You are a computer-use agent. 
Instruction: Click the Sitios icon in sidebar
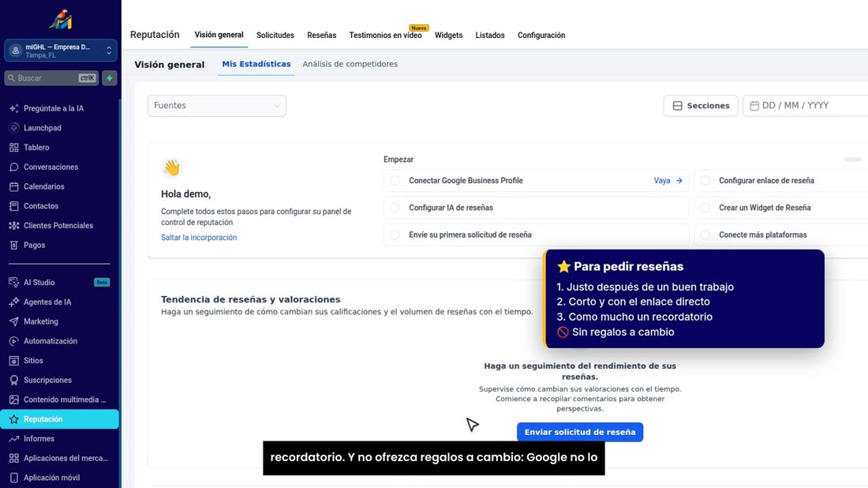click(x=14, y=361)
